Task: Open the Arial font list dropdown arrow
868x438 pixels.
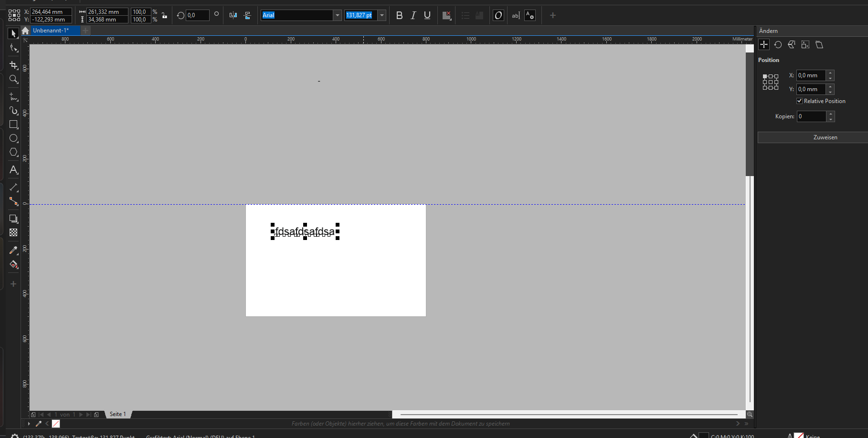Action: click(337, 15)
